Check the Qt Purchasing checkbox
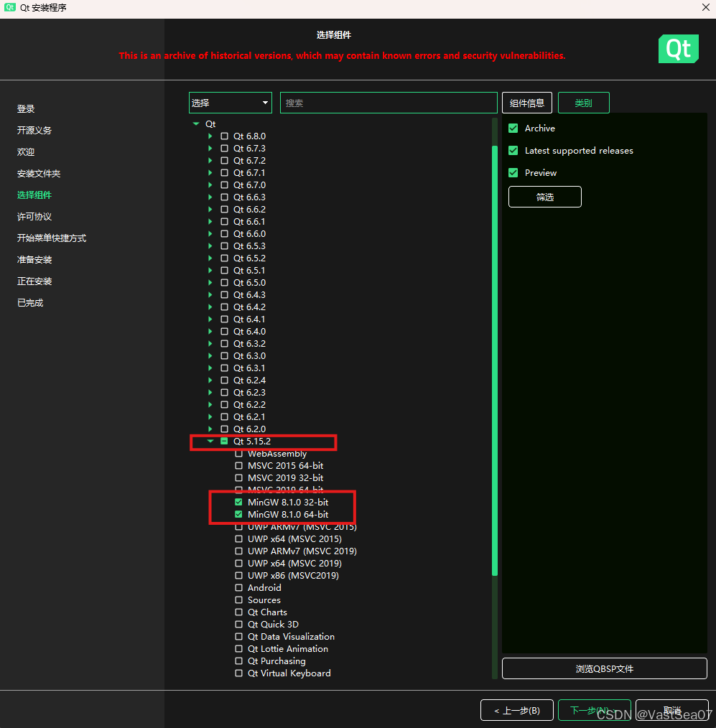The width and height of the screenshot is (716, 728). click(238, 661)
